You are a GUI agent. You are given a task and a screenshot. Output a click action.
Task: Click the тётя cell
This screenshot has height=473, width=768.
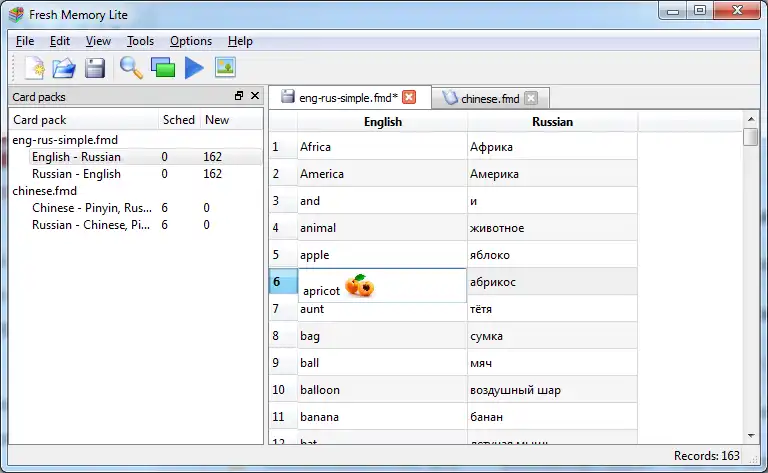pos(552,309)
